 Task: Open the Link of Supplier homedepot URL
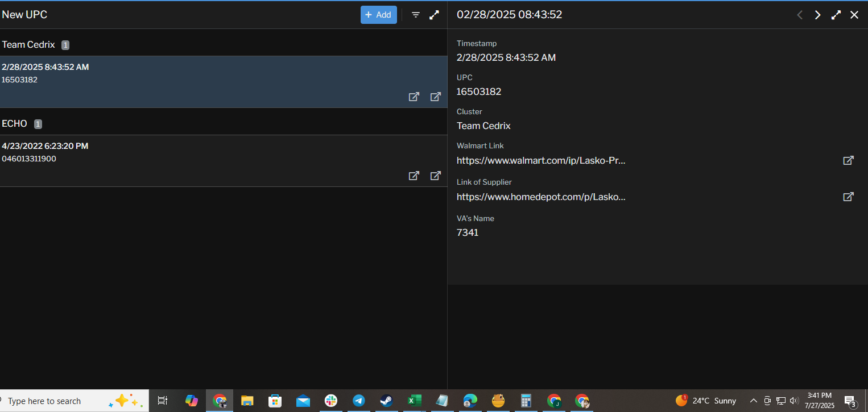(541, 197)
